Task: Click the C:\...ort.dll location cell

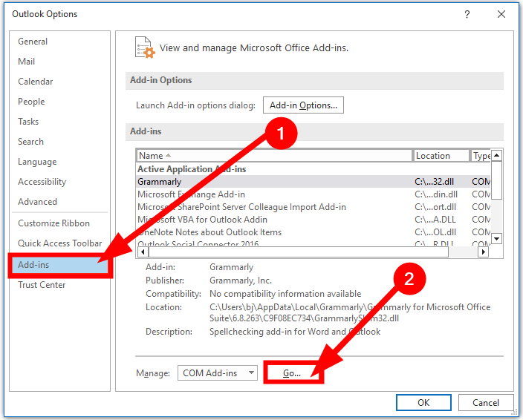Action: 435,207
